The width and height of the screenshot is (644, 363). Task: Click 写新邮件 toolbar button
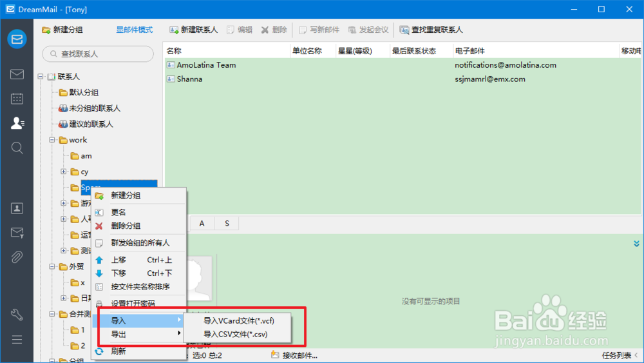point(319,30)
